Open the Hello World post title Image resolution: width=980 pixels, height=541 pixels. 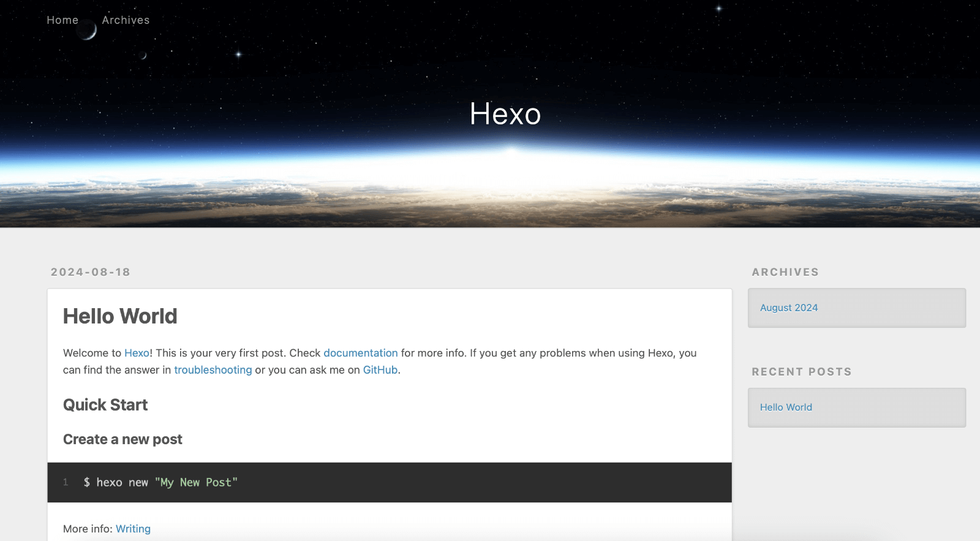tap(120, 316)
